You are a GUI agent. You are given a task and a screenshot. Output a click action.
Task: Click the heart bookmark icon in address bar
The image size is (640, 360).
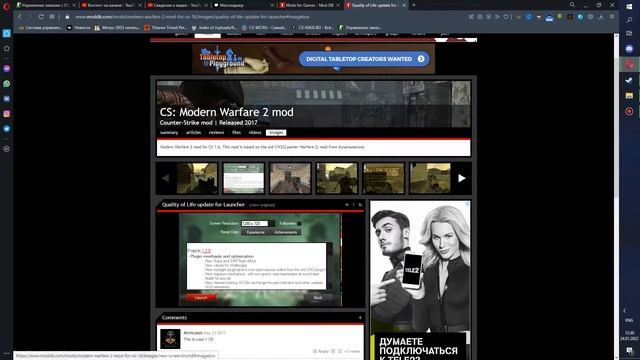tap(506, 17)
